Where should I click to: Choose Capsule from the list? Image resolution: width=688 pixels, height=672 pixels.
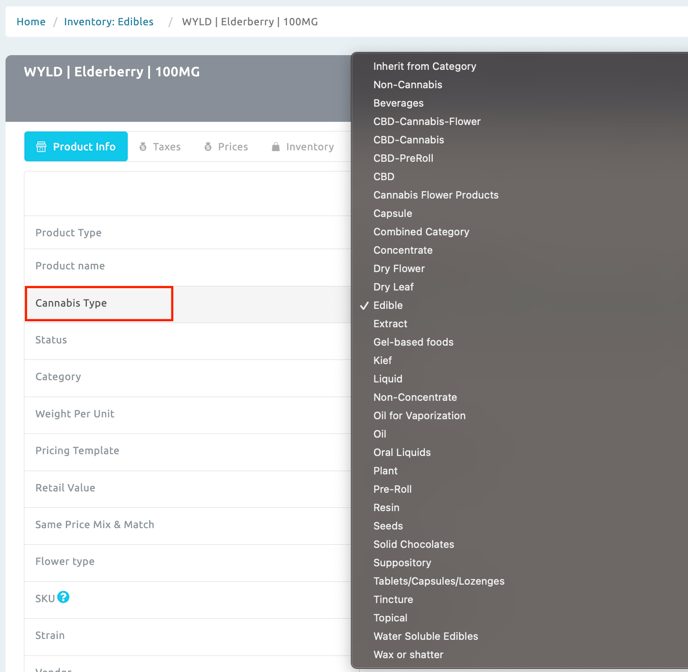[393, 214]
